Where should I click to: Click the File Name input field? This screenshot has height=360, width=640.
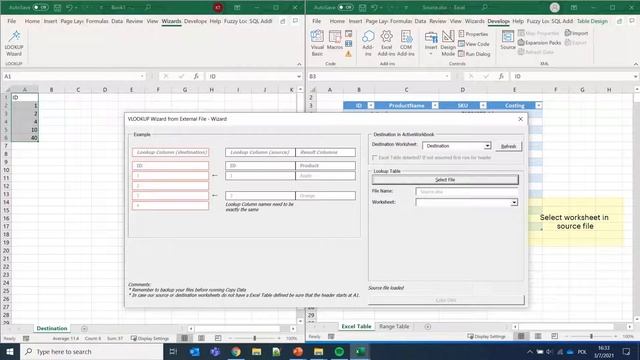[467, 191]
